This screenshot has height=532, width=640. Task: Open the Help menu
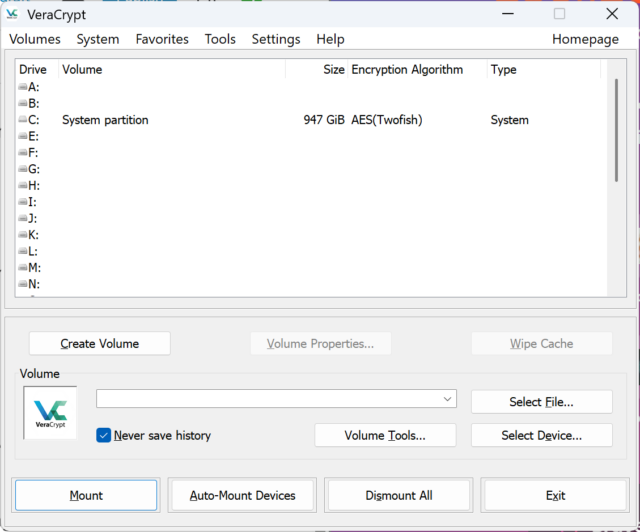[x=330, y=39]
